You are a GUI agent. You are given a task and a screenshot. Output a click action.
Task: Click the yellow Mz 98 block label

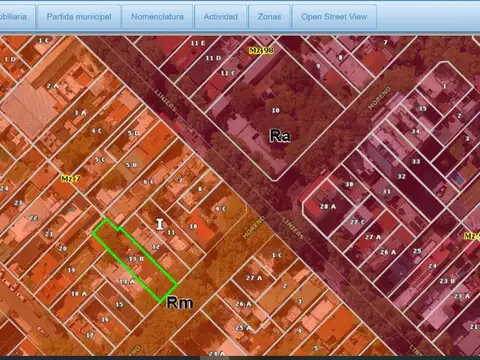click(x=261, y=50)
